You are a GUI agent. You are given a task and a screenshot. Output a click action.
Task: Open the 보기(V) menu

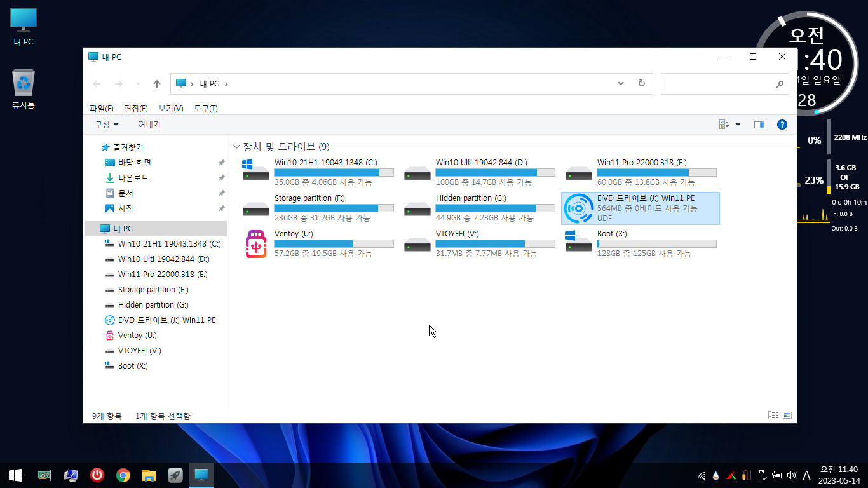(x=171, y=109)
